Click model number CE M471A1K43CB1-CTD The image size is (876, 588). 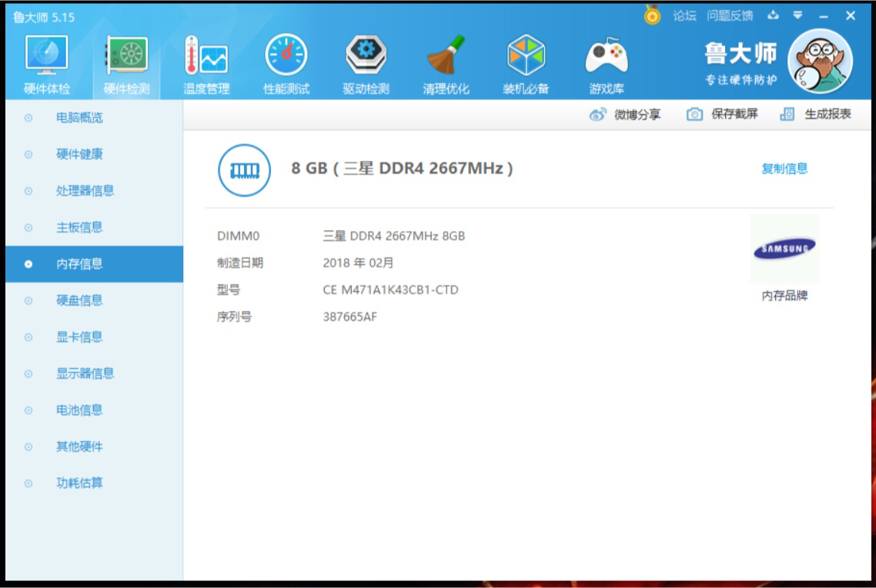tap(390, 290)
